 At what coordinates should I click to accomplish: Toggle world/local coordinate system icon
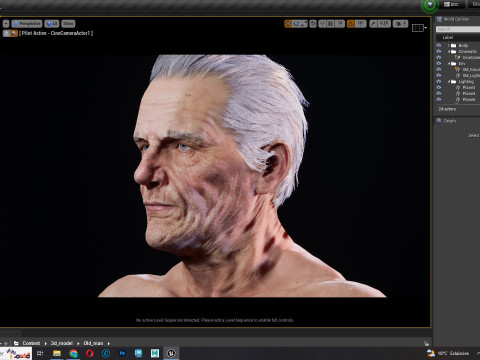click(313, 24)
